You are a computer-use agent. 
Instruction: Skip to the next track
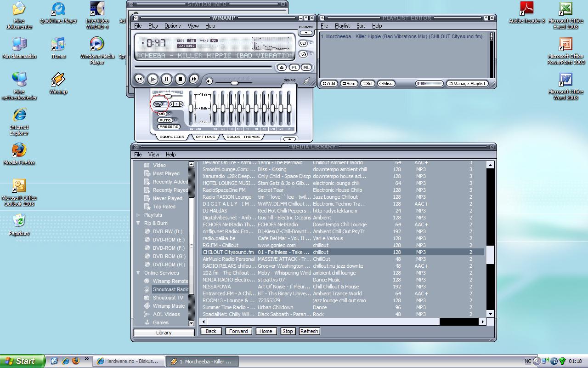pos(194,79)
